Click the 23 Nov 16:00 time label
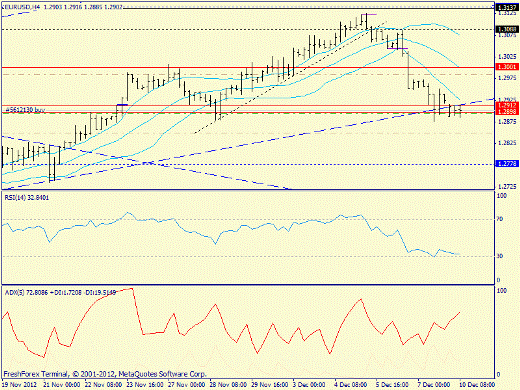The width and height of the screenshot is (520, 390). point(145,385)
